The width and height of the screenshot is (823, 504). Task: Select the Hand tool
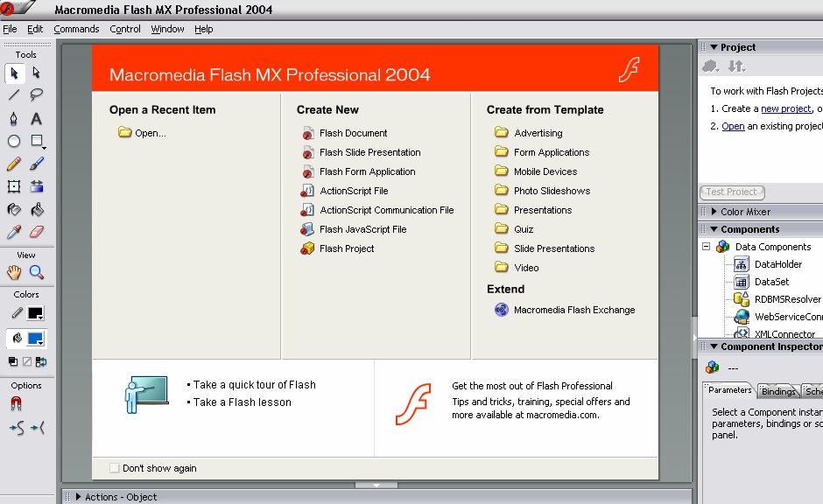[14, 272]
